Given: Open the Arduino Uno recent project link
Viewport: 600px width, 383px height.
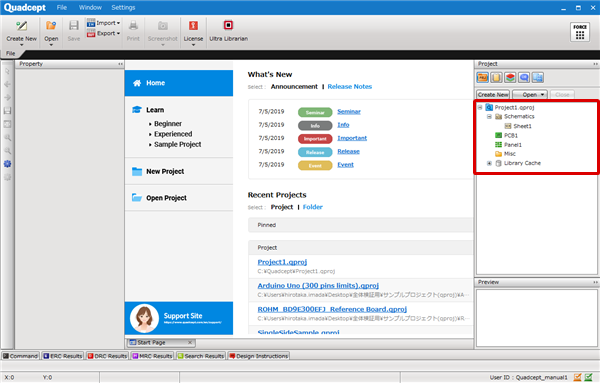Looking at the screenshot, I should [318, 285].
